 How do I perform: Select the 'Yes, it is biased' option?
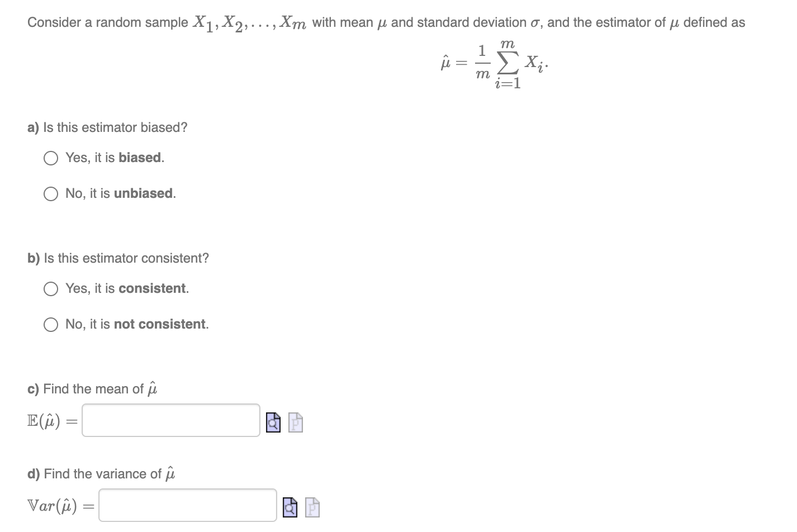50,158
